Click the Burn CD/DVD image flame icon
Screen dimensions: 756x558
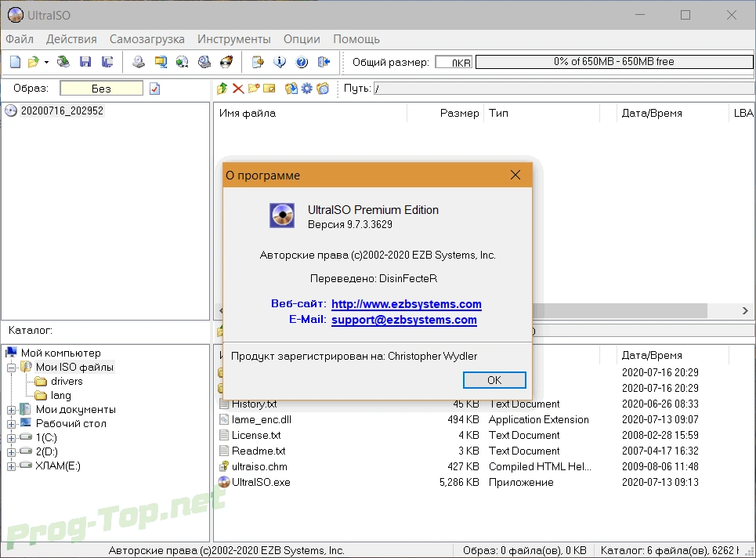pyautogui.click(x=226, y=62)
